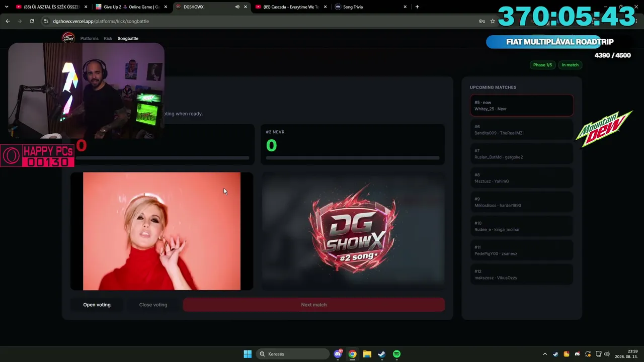
Task: Mute the DGSHOWX tab via speaker icon
Action: pos(237,7)
